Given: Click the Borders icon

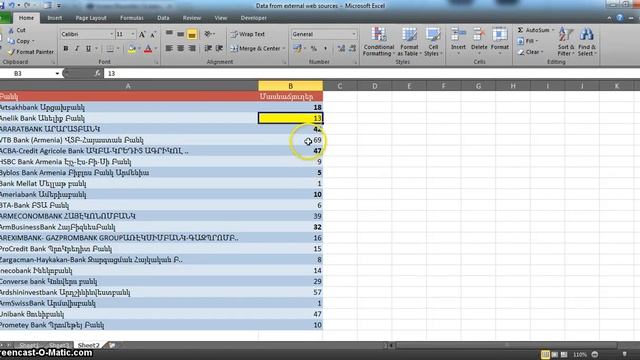Looking at the screenshot, I should tap(110, 49).
